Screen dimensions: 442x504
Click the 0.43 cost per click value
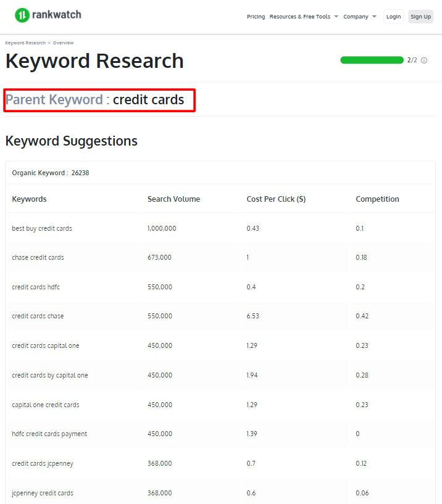[x=253, y=228]
